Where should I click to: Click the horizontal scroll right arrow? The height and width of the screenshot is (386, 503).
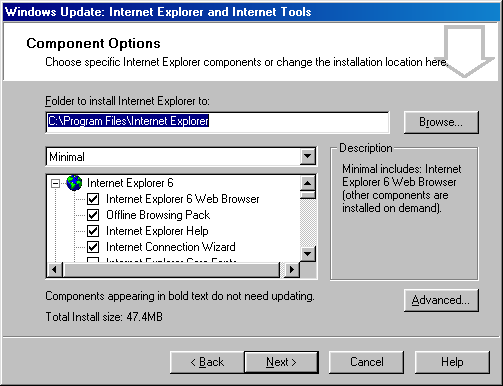292,269
